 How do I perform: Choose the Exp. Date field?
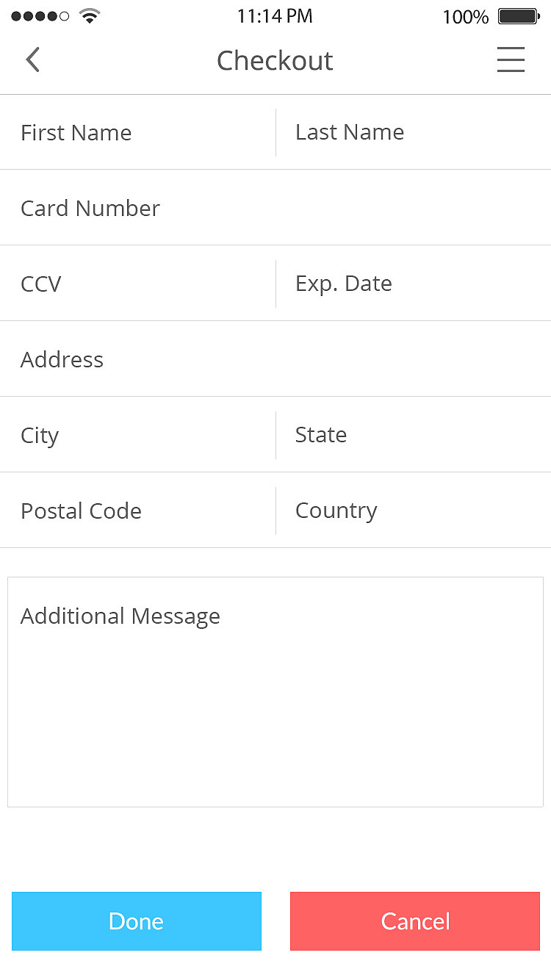point(414,284)
